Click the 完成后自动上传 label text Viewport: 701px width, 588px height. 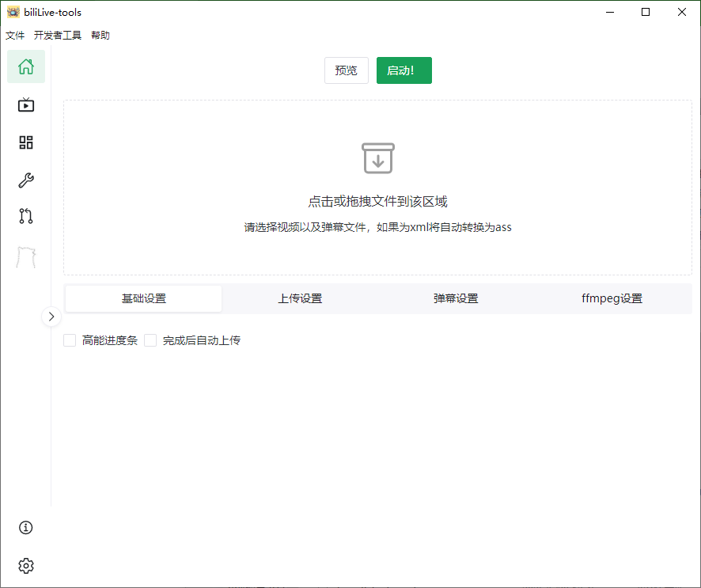[x=202, y=340]
